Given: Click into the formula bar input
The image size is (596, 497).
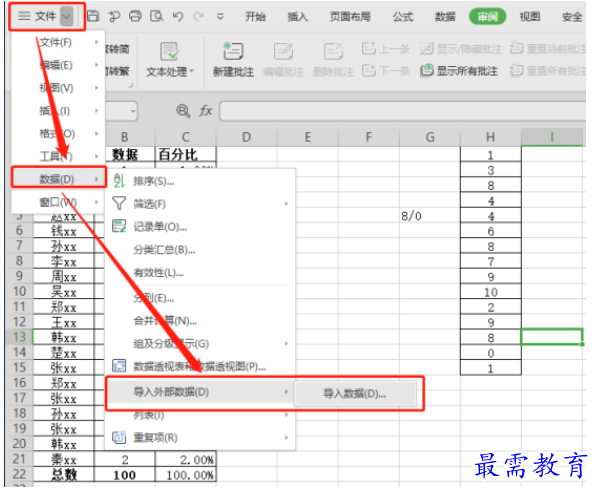Looking at the screenshot, I should click(x=403, y=111).
